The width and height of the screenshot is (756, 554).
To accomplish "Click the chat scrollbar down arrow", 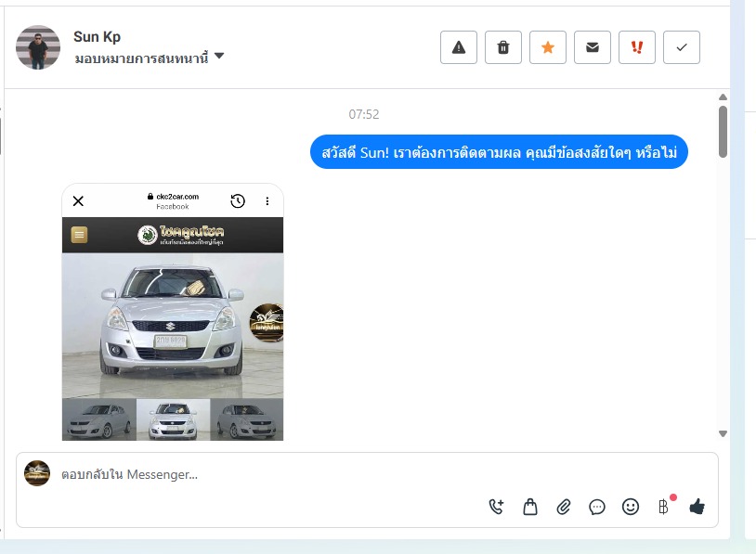I will (723, 433).
